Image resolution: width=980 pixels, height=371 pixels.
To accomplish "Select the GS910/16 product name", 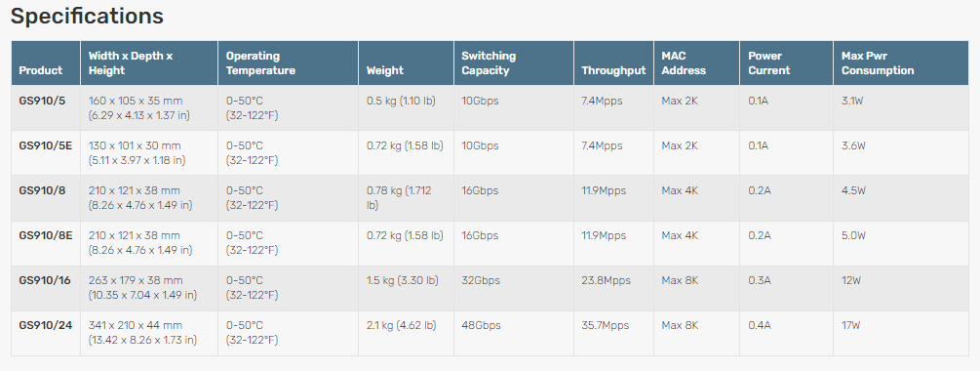I will pyautogui.click(x=45, y=281).
